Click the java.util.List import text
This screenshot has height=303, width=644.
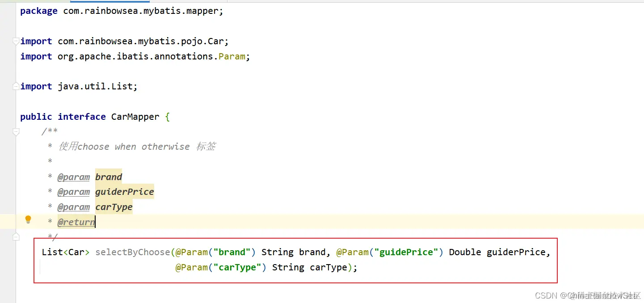tap(96, 86)
